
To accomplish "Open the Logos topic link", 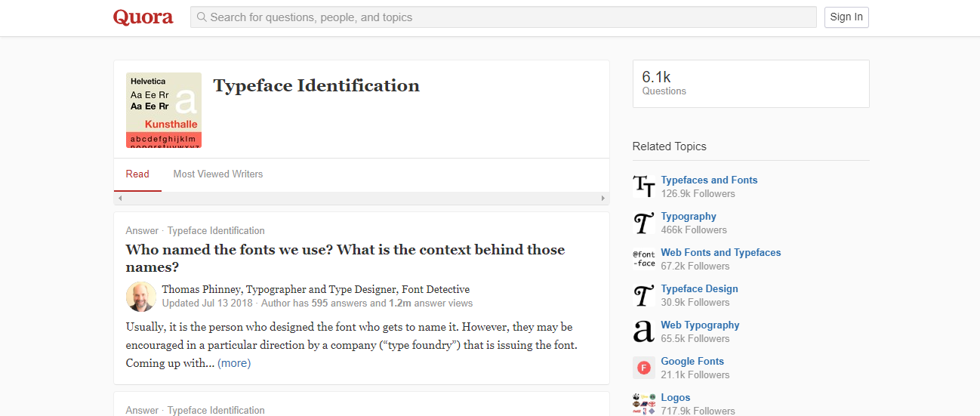I will tap(676, 397).
